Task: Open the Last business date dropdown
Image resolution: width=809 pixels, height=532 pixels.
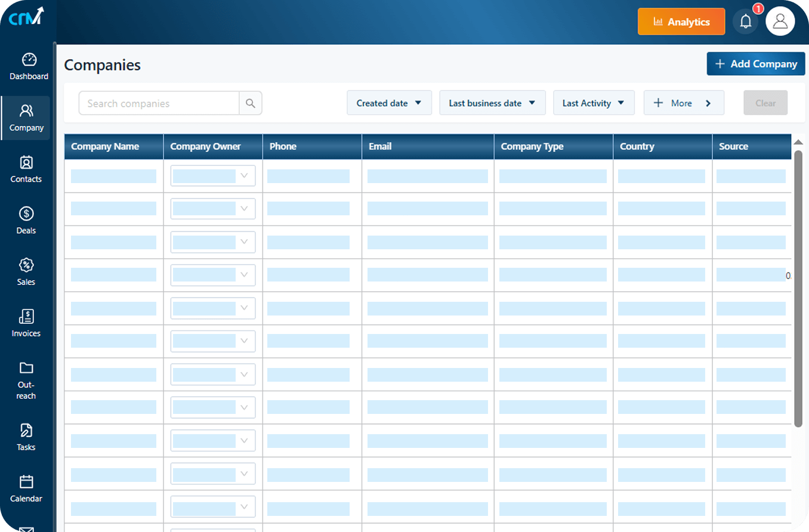Action: click(492, 103)
